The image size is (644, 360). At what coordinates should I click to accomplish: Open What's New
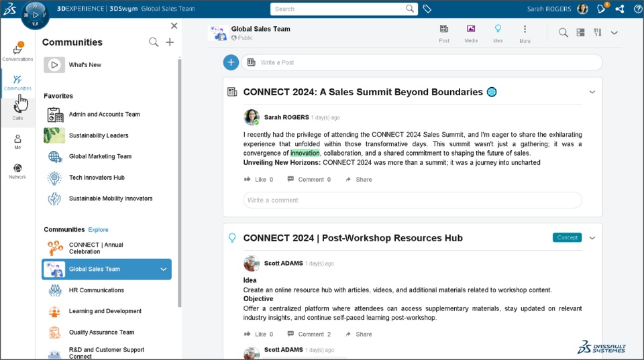point(85,65)
